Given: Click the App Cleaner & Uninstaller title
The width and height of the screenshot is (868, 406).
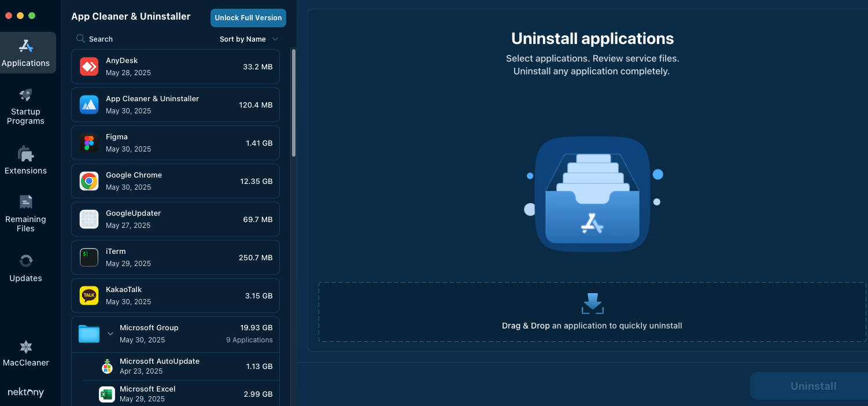Looking at the screenshot, I should [131, 17].
